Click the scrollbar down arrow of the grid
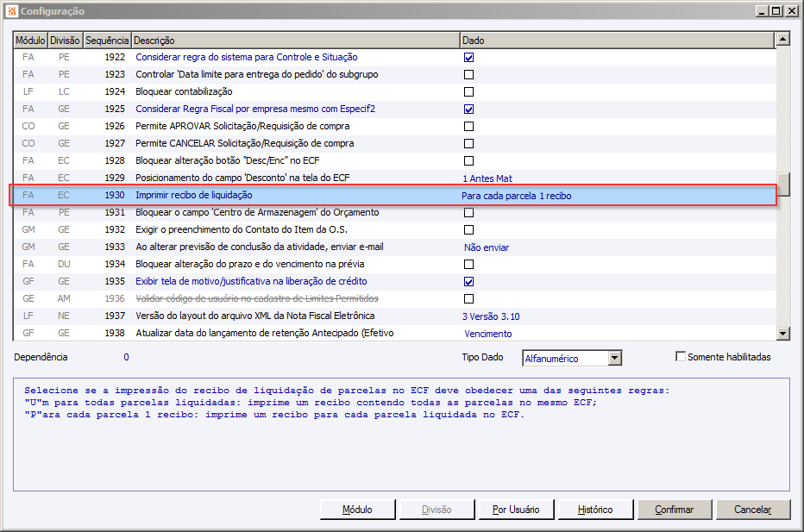804x532 pixels. 782,333
